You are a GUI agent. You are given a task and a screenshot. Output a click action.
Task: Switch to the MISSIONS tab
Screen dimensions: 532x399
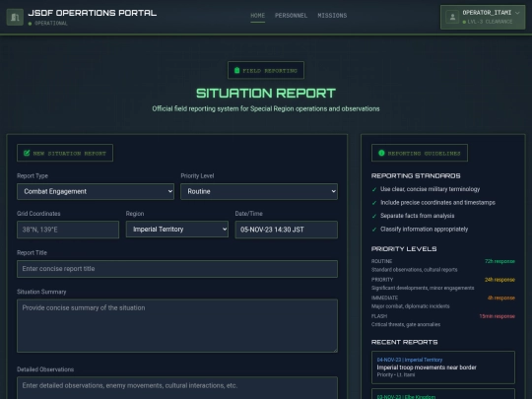click(x=332, y=16)
